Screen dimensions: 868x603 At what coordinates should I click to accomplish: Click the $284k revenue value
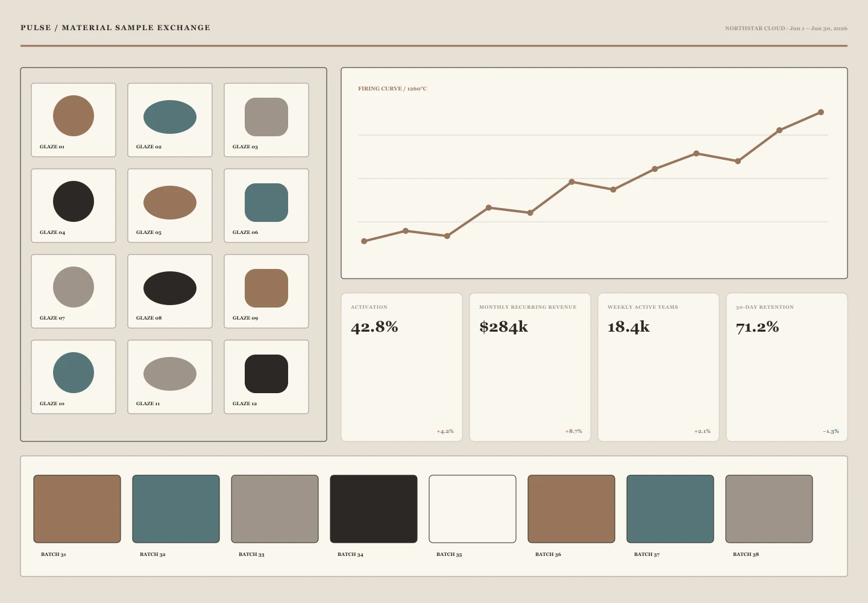click(503, 327)
